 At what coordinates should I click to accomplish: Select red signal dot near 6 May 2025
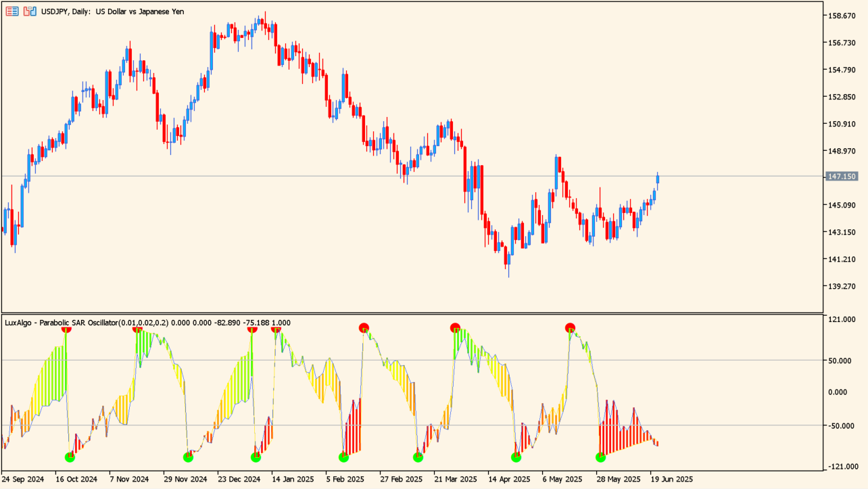click(x=570, y=328)
